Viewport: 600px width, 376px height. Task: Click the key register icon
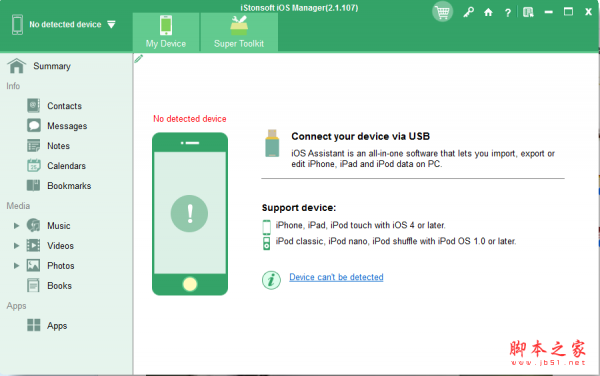pos(468,13)
